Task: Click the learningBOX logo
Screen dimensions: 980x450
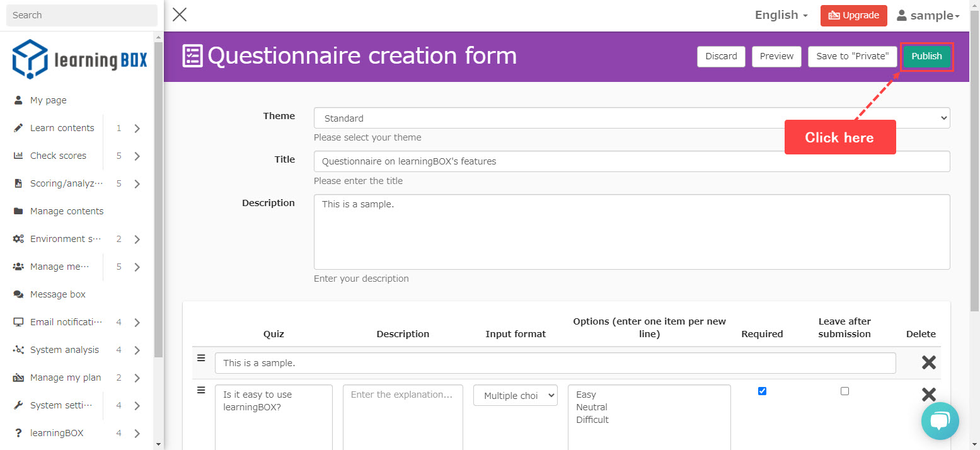Action: click(79, 60)
